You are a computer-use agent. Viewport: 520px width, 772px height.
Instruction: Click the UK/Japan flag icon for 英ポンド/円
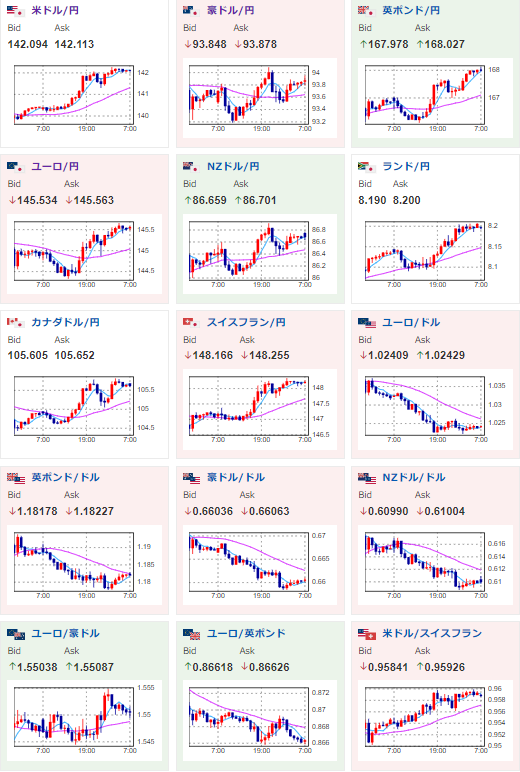[366, 10]
